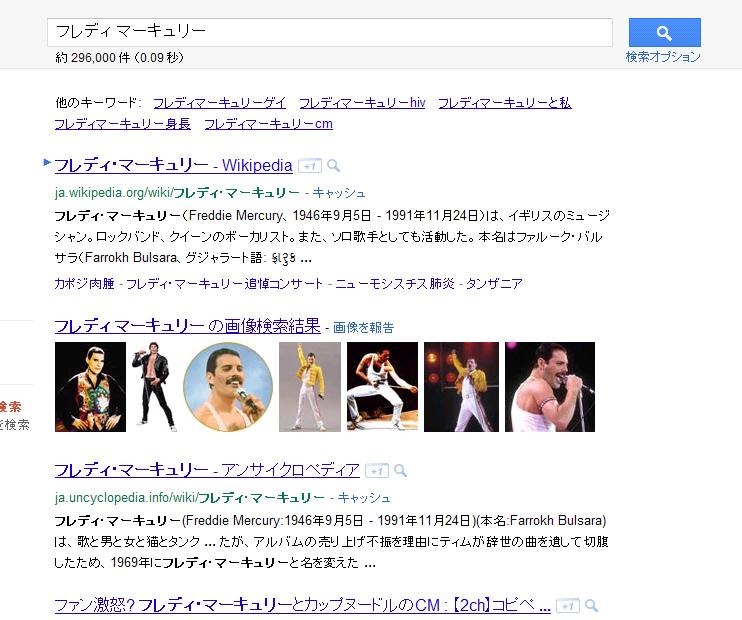Viewport: 742px width, 620px height.
Task: Open related keyword フレディマーキュリーゲイ
Action: click(x=220, y=103)
